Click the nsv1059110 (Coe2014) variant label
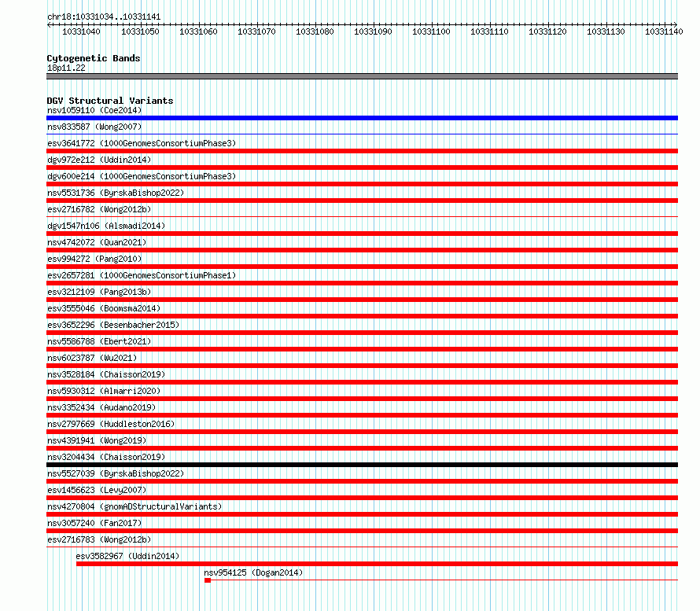This screenshot has height=611, width=700. coord(94,110)
